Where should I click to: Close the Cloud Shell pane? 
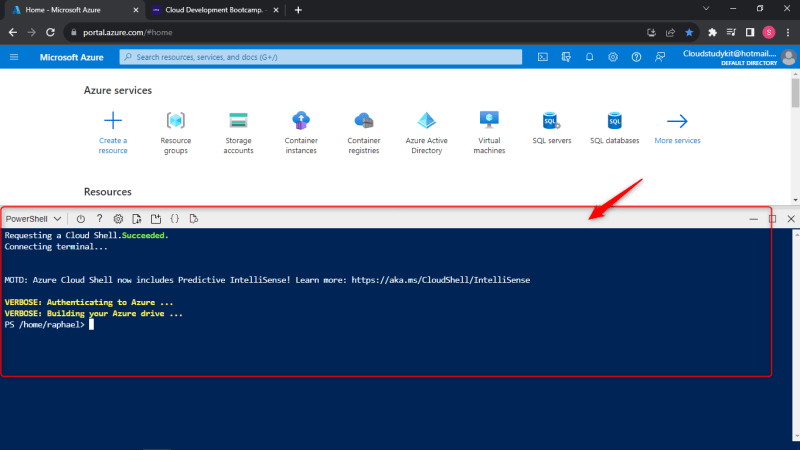click(791, 219)
